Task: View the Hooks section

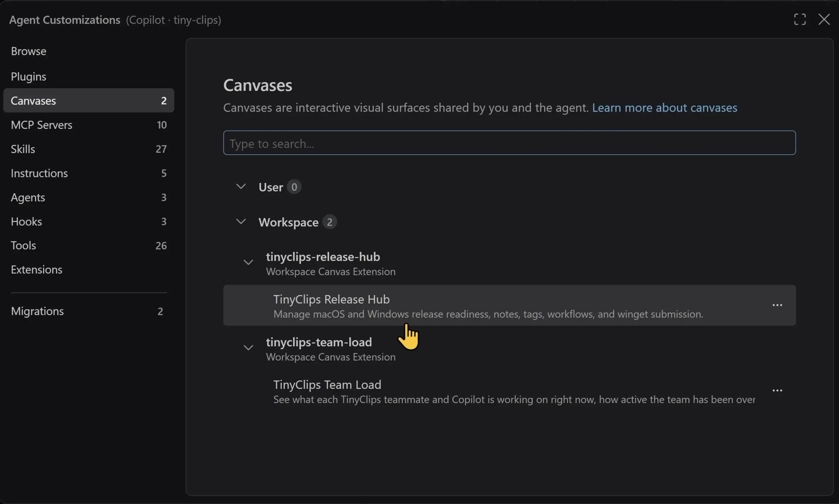Action: click(89, 221)
